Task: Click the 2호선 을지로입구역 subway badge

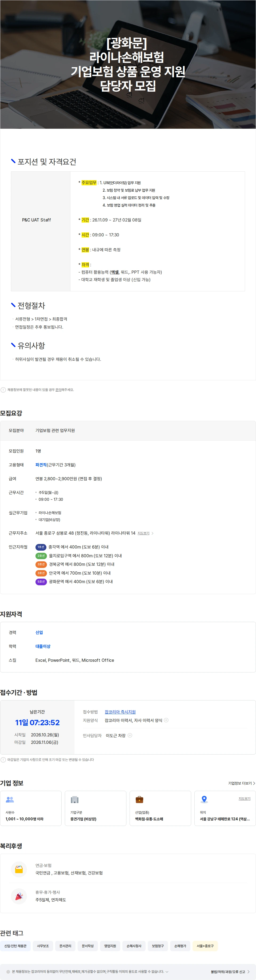Action: pos(41,555)
